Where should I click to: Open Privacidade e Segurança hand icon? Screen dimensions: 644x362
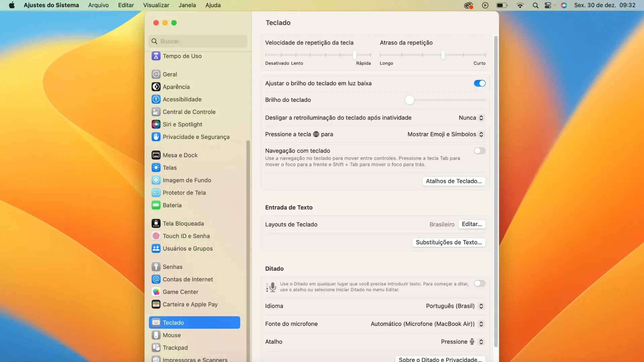tap(156, 137)
